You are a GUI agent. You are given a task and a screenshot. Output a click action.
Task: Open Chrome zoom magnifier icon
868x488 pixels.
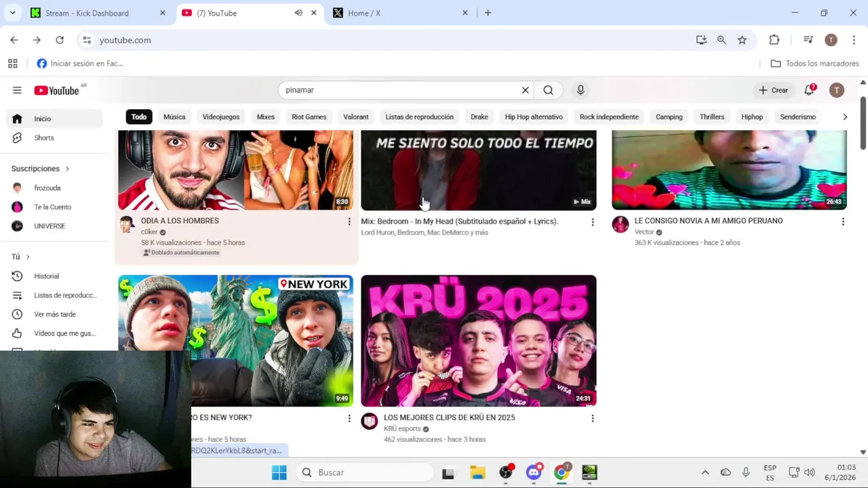722,40
